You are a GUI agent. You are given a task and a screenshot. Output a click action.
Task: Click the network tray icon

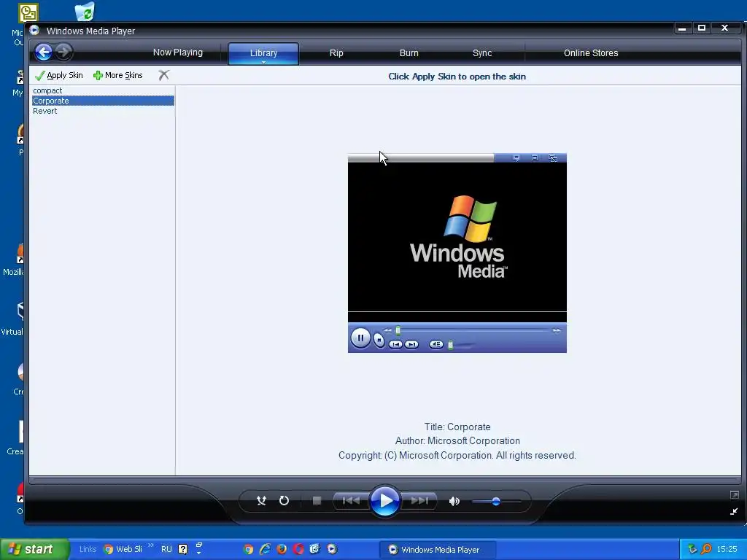point(692,549)
